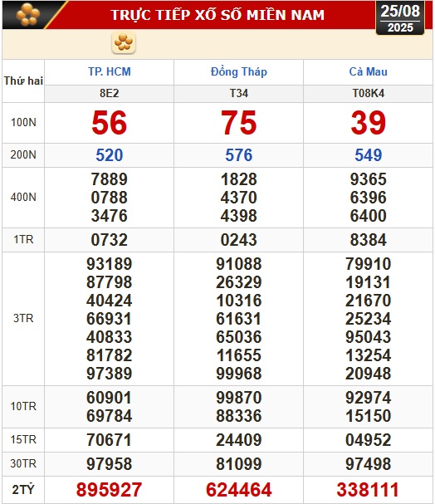Select number 70671 in 15TR row
Image resolution: width=435 pixels, height=504 pixels.
[110, 440]
